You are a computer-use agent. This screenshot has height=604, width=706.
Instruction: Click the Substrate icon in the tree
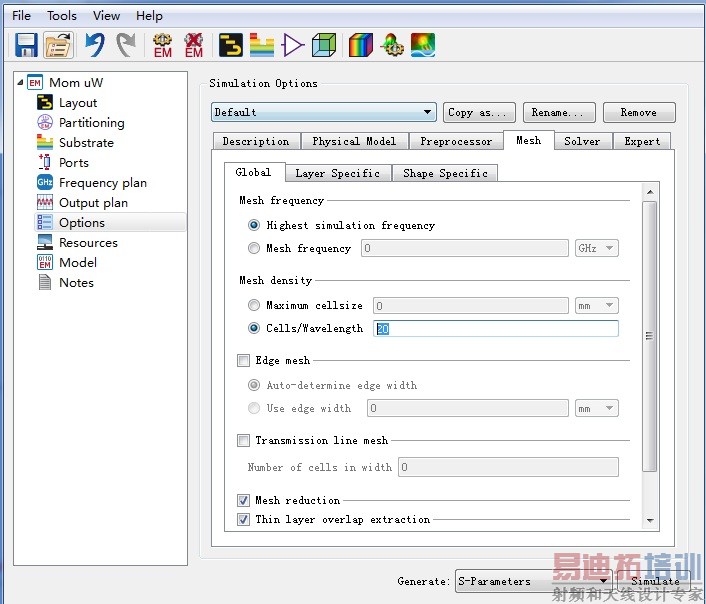tap(45, 142)
